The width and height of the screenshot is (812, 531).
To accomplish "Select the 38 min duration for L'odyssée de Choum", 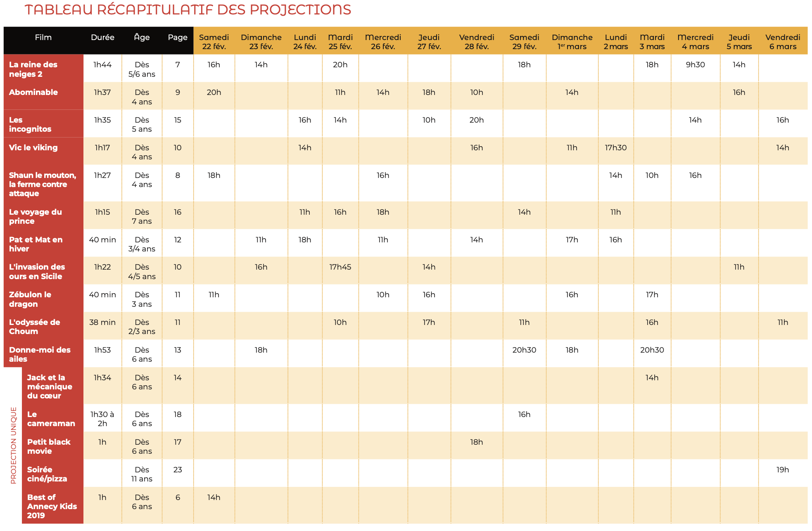I will click(x=102, y=322).
